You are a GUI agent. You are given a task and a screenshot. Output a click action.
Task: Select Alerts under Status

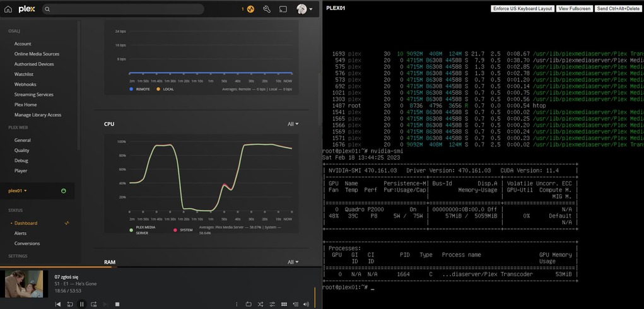21,233
